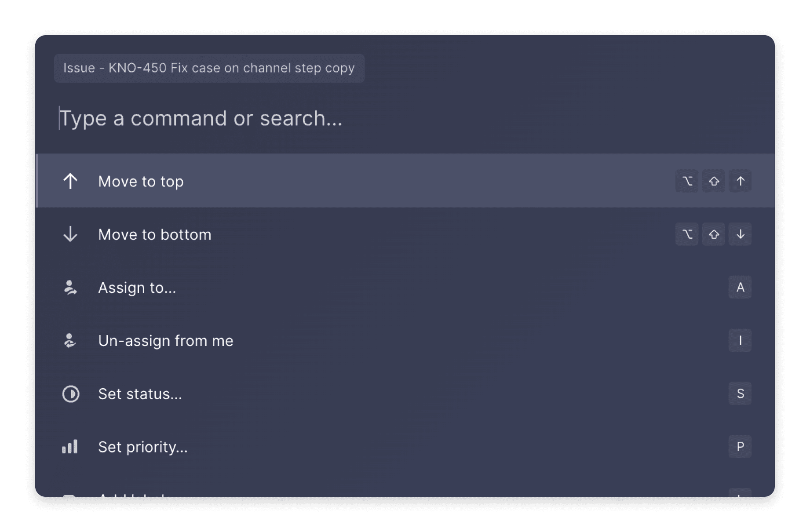The height and width of the screenshot is (532, 810).
Task: Open the Assign to... picker
Action: [137, 288]
